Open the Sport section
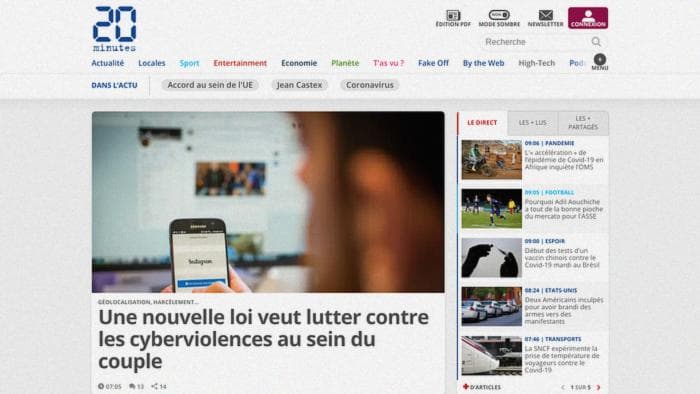700x394 pixels. (189, 63)
